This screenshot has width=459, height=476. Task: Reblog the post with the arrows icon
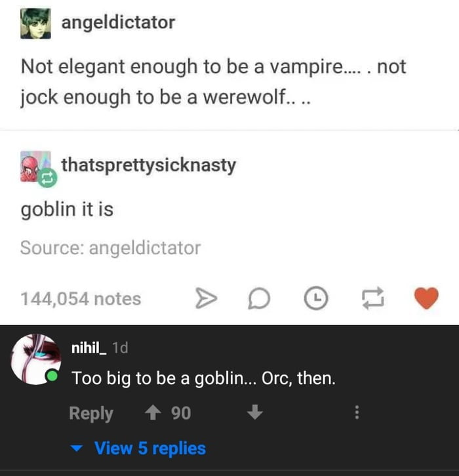[x=373, y=298]
